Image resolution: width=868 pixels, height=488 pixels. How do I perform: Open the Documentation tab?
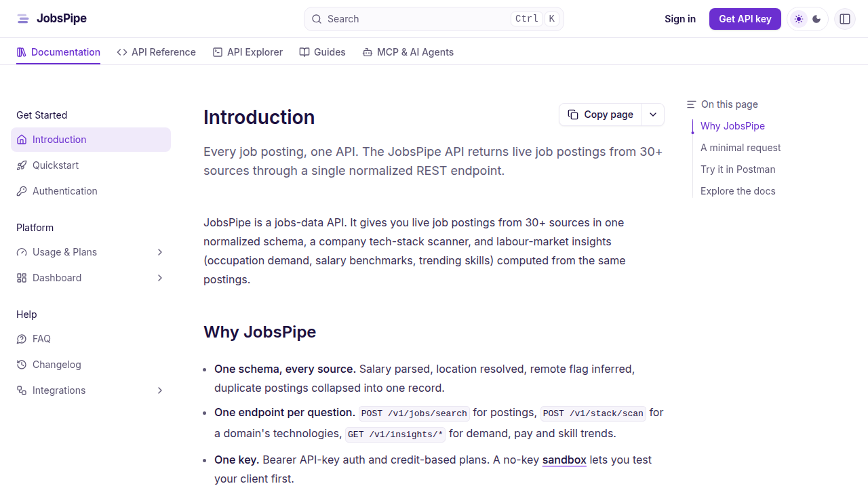[x=58, y=52]
